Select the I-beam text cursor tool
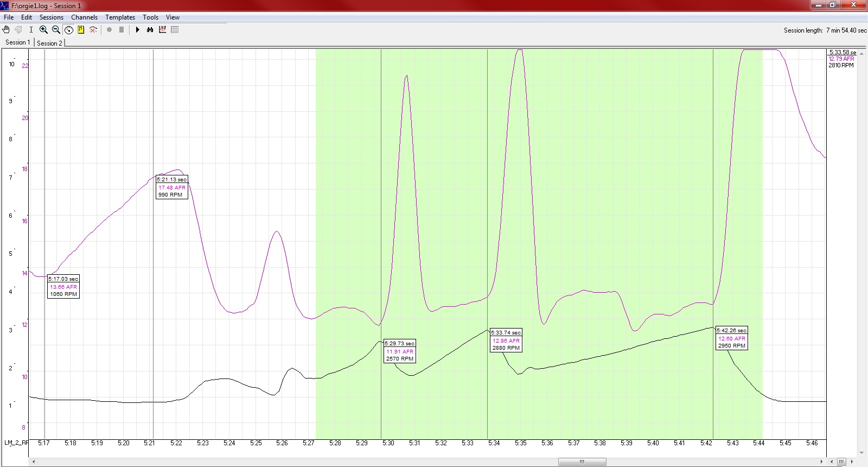This screenshot has width=868, height=467. [x=31, y=30]
